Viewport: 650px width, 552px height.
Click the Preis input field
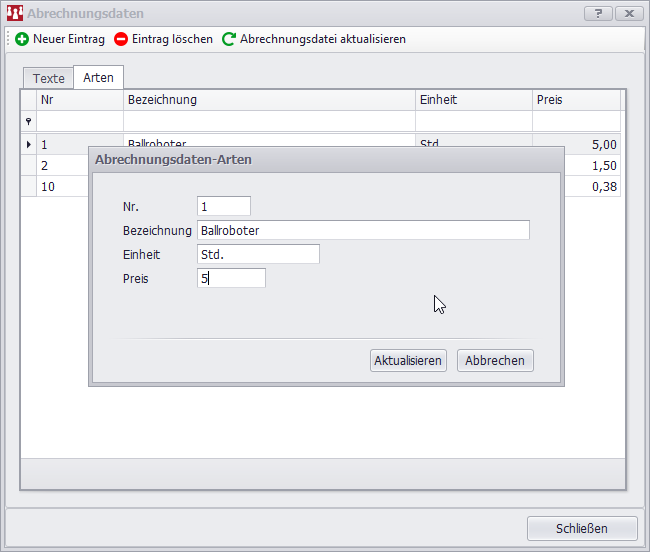tap(232, 279)
